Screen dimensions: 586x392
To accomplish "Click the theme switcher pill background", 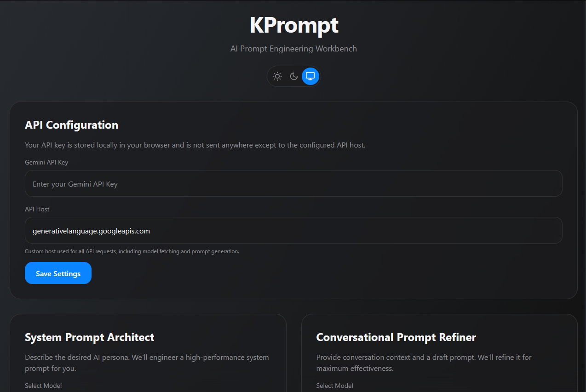I will click(293, 76).
